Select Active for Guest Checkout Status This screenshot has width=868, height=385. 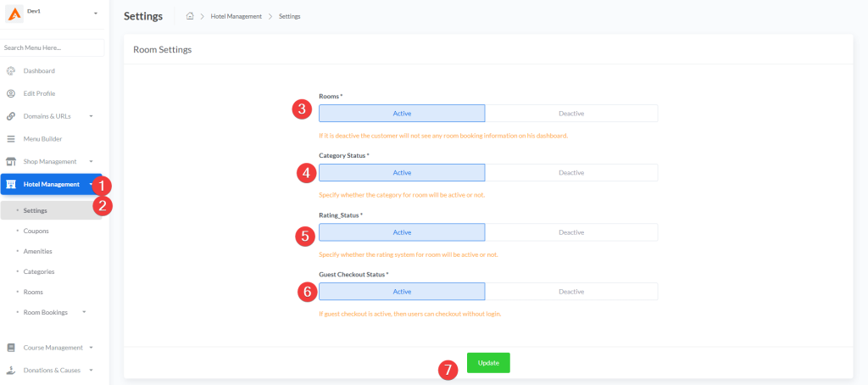[x=402, y=292]
